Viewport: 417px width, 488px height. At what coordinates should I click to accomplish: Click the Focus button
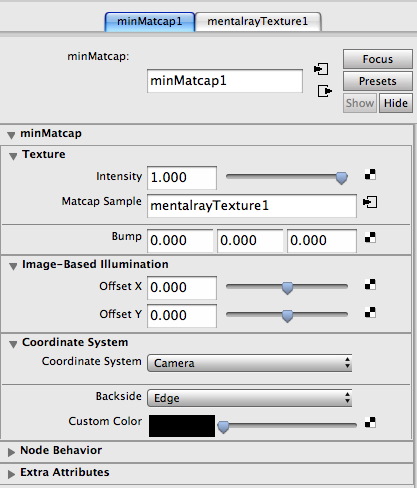tap(378, 59)
